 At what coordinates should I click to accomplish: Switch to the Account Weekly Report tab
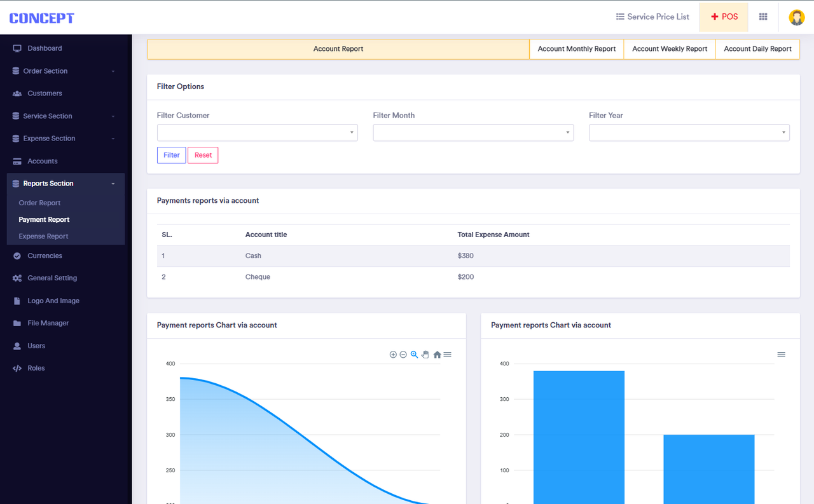[670, 49]
